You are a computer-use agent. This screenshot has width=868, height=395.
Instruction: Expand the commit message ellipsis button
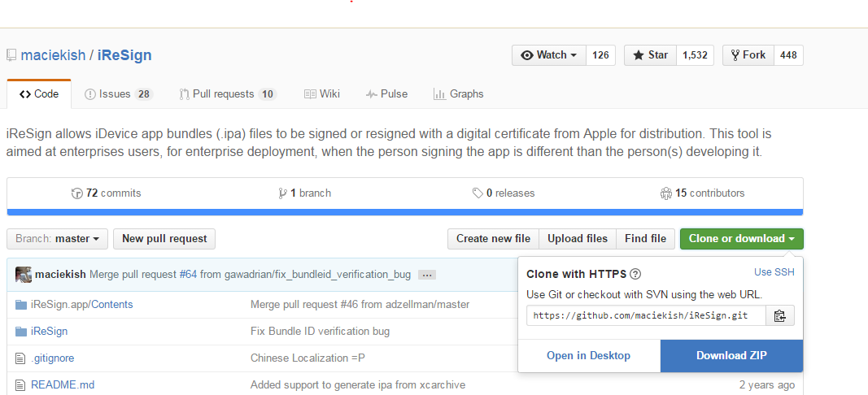[x=427, y=275]
